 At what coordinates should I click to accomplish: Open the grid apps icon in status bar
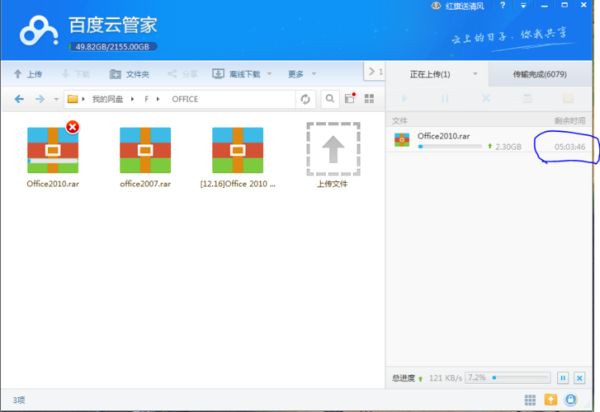coord(530,400)
